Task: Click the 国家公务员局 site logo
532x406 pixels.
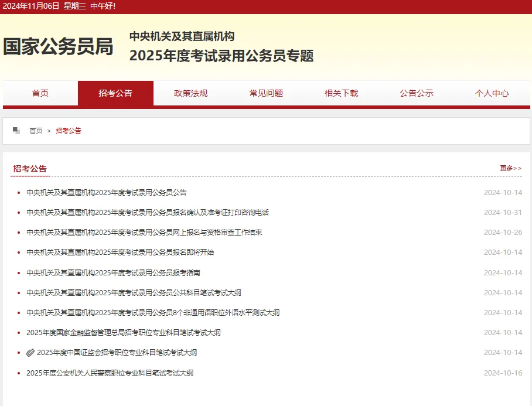Action: tap(58, 46)
